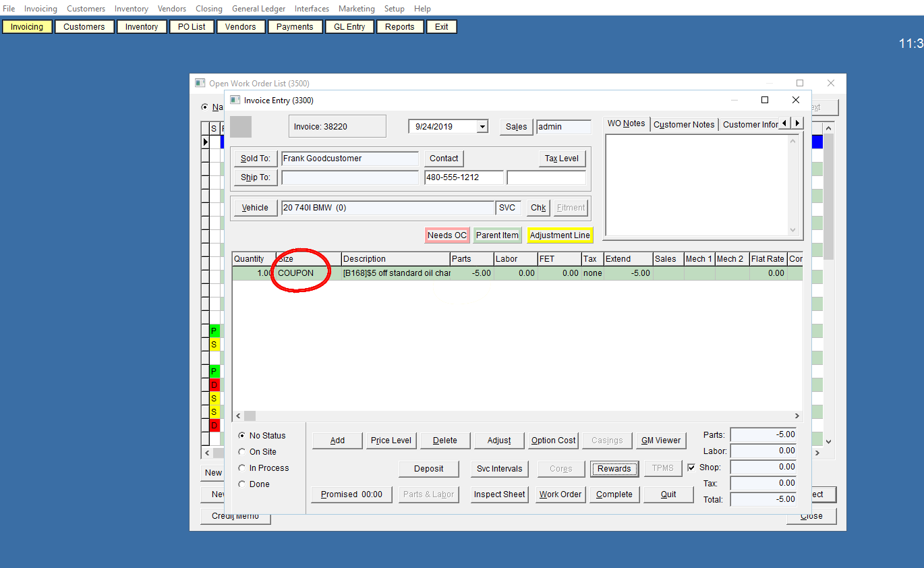Click the Adjust button
The height and width of the screenshot is (568, 924).
click(499, 441)
